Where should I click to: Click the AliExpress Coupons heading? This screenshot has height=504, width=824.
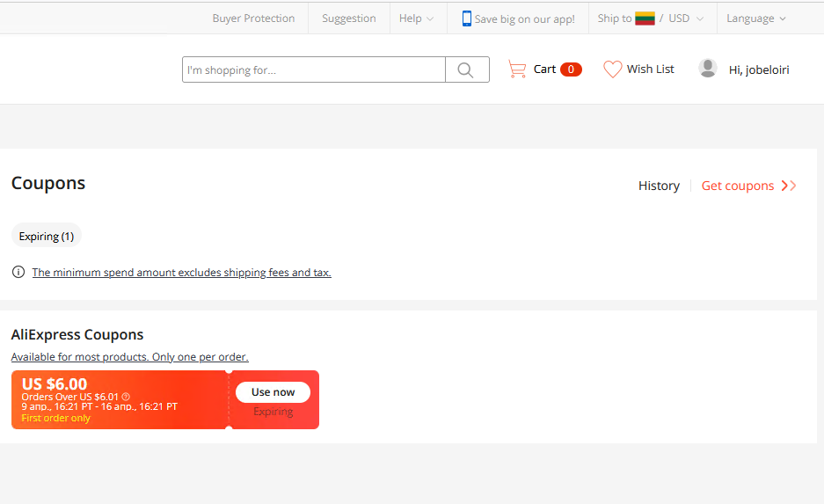(x=77, y=335)
